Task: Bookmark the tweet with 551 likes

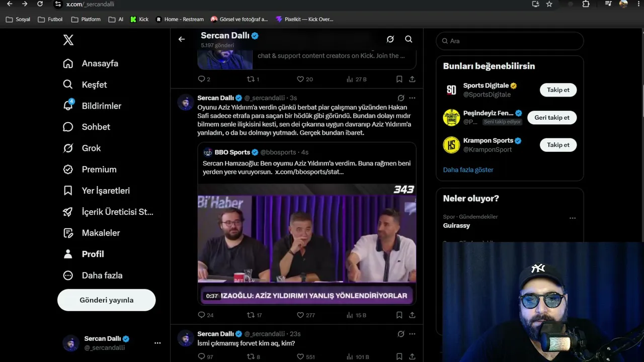Action: coord(399,357)
